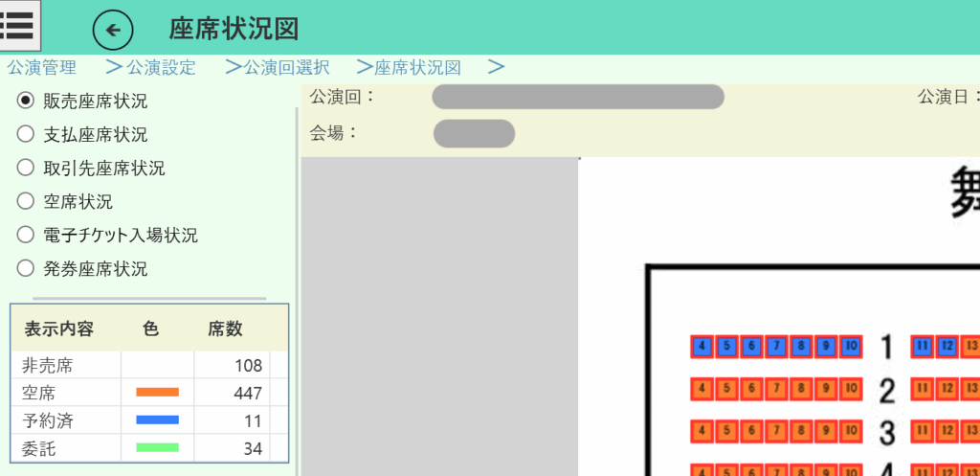Open the hamburger menu
Image resolution: width=980 pixels, height=476 pixels.
[x=19, y=25]
